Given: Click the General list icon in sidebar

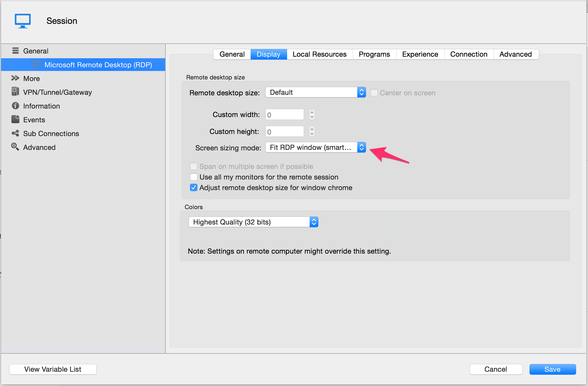Looking at the screenshot, I should pos(15,51).
